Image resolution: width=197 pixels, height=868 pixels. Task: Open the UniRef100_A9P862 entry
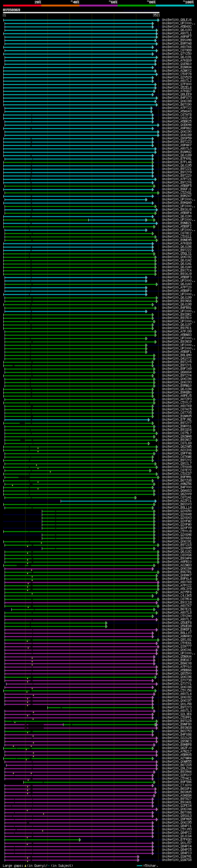pyautogui.click(x=177, y=128)
